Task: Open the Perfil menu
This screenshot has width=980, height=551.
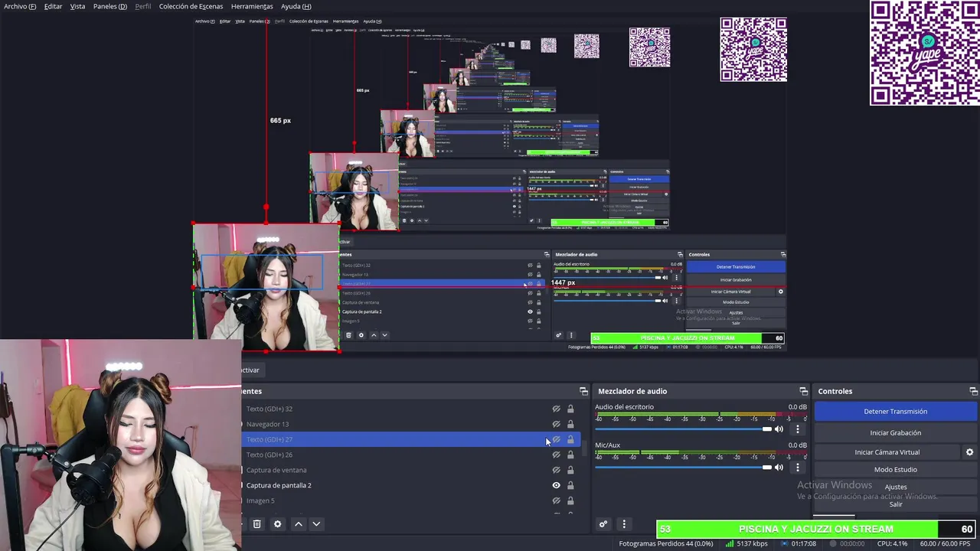Action: point(143,6)
